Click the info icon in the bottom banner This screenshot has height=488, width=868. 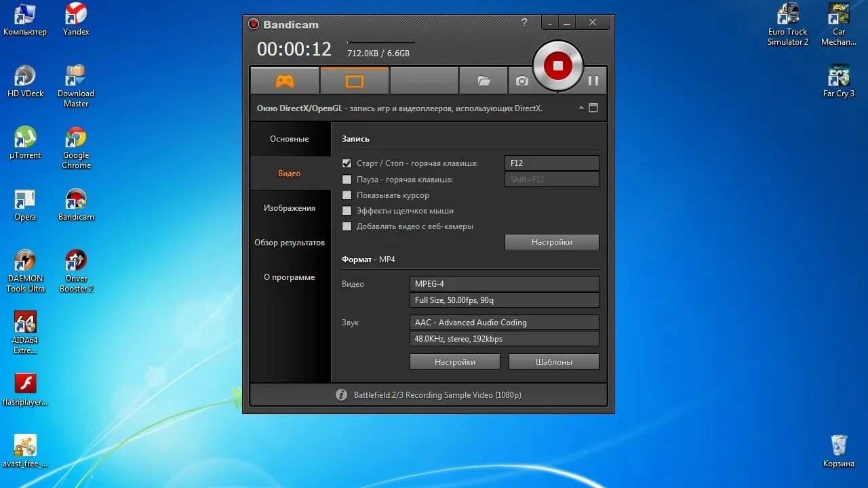342,394
